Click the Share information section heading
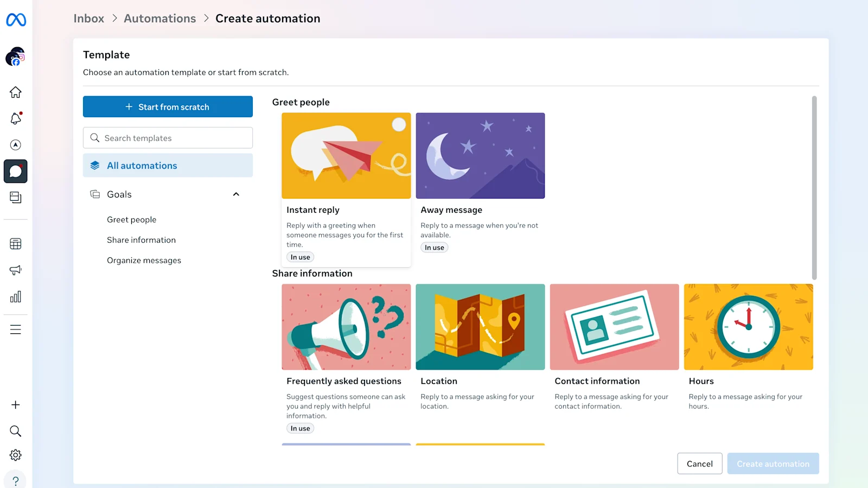This screenshot has height=488, width=868. [x=312, y=274]
